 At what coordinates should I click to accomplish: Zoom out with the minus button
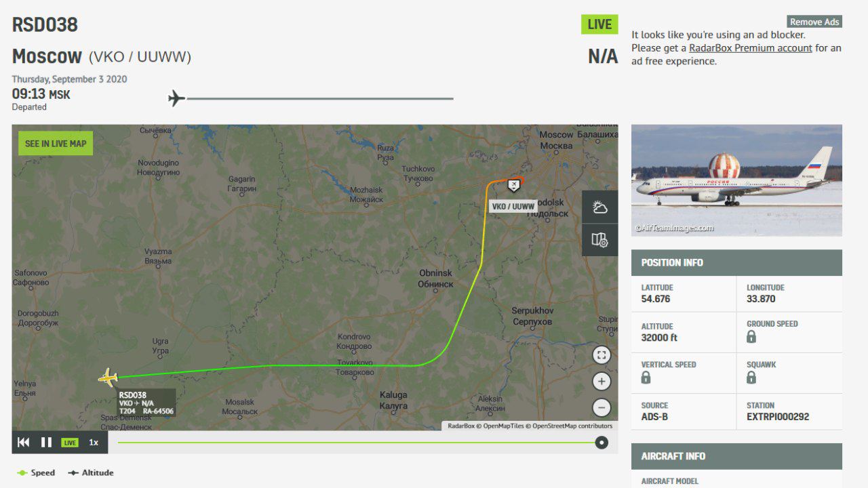coord(601,407)
